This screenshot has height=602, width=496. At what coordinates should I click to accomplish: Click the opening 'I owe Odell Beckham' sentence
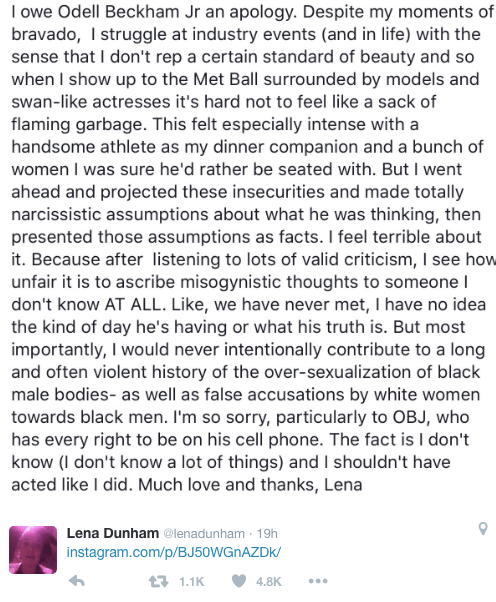click(154, 13)
